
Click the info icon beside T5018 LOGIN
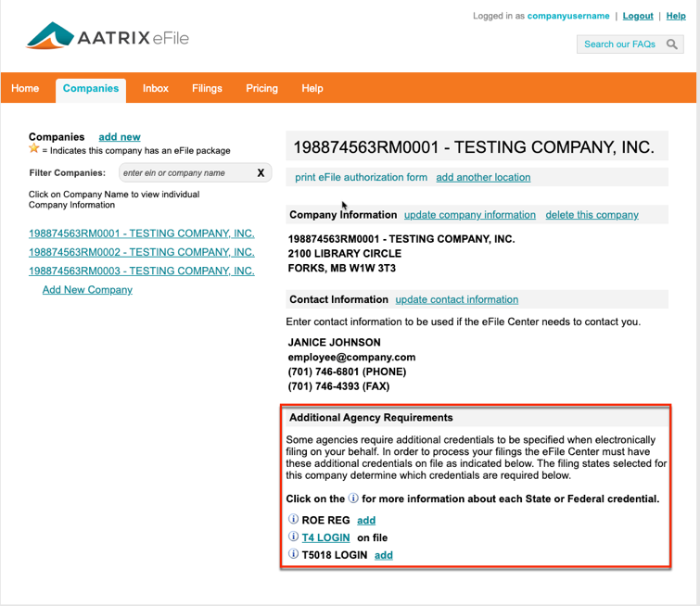point(294,555)
